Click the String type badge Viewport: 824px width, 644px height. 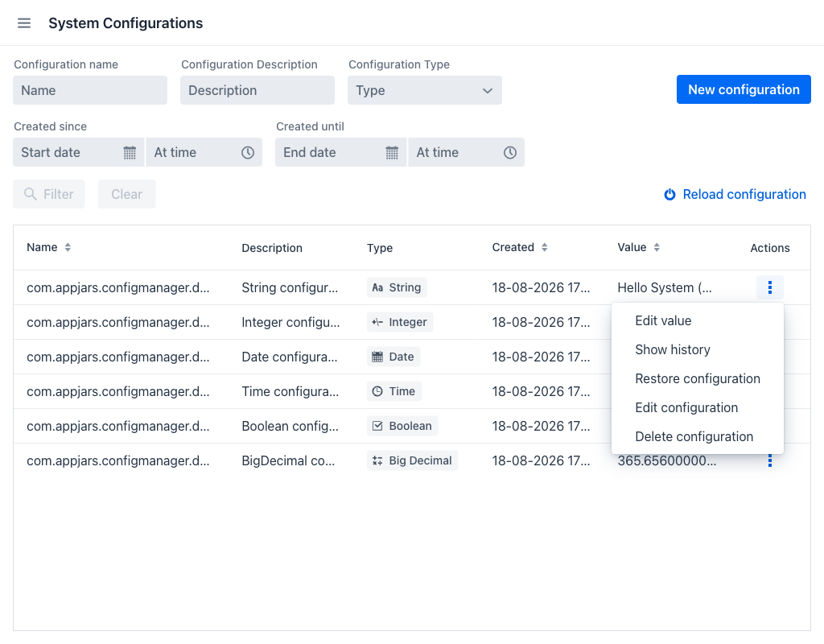coord(397,287)
